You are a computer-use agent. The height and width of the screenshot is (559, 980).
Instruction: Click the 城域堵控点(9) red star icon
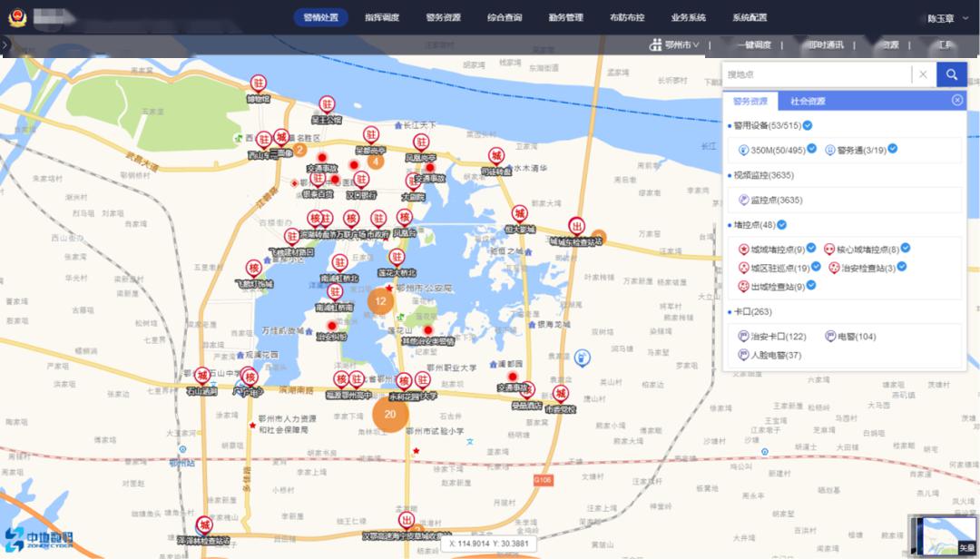[743, 250]
